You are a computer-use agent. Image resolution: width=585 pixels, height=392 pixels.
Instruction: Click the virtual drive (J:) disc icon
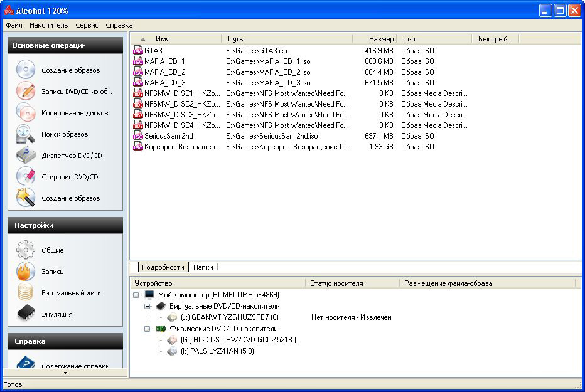pos(172,317)
